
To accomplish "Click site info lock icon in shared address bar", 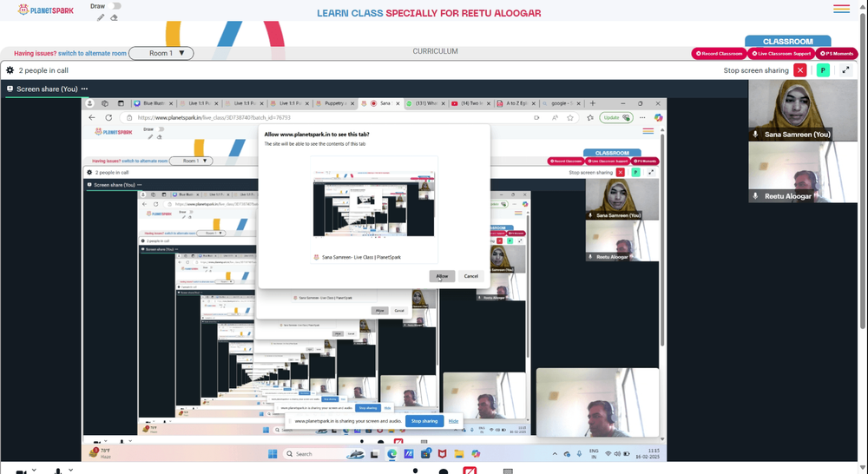I will (x=129, y=117).
